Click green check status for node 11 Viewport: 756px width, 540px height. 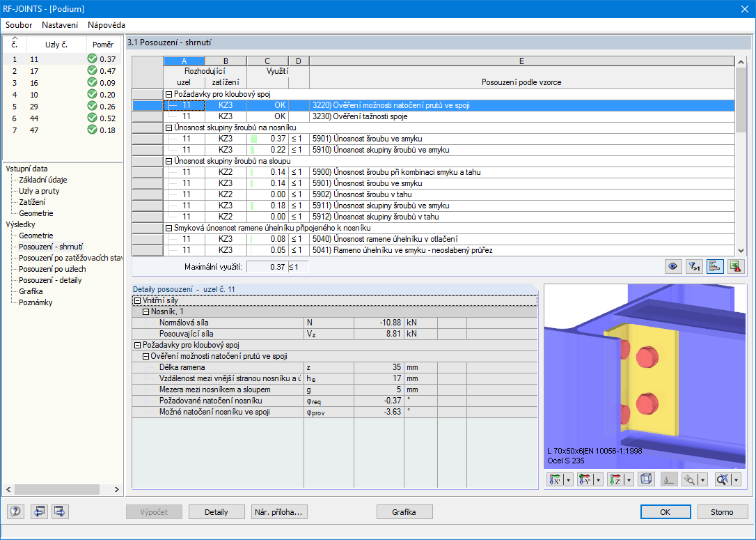[x=92, y=59]
